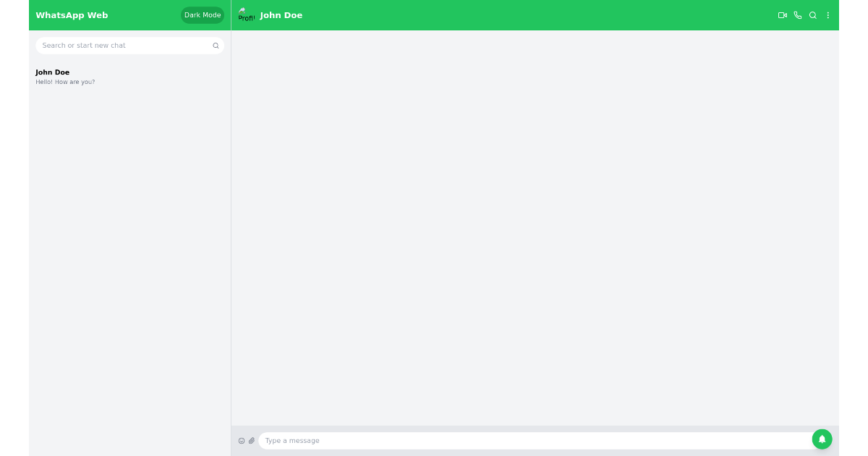Image resolution: width=868 pixels, height=456 pixels.
Task: Open the three-dot chat options menu
Action: coord(827,15)
